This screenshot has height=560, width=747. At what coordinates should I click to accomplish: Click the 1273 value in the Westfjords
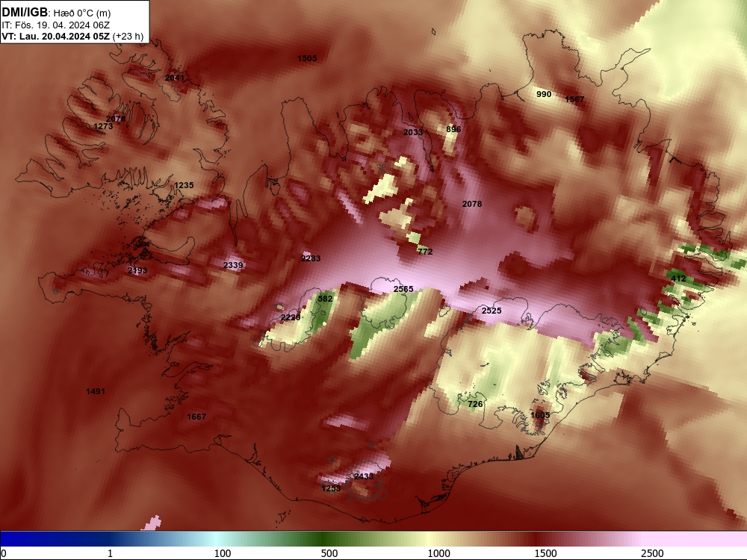click(103, 126)
